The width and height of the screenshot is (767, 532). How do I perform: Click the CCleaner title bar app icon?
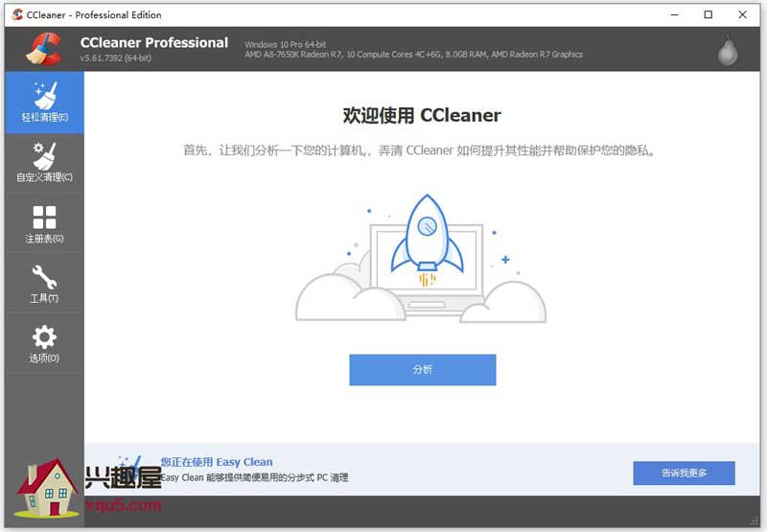tap(17, 14)
